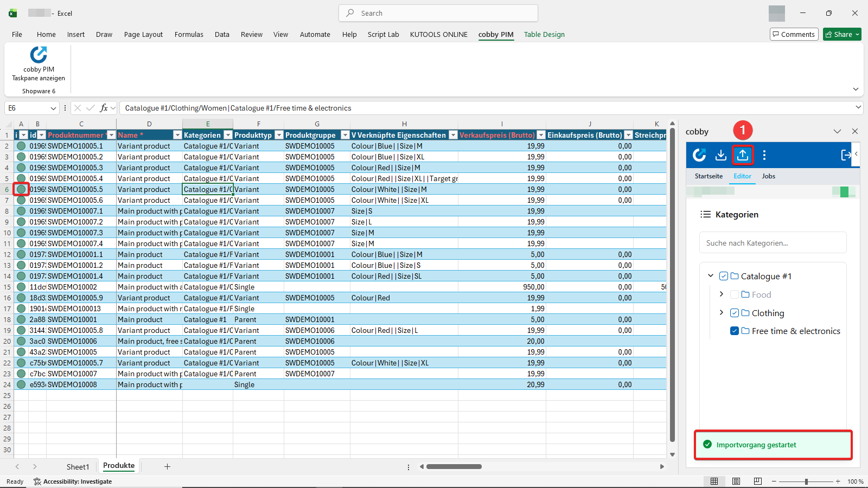The image size is (868, 488).
Task: Click the download icon in cobby toolbar
Action: (720, 155)
